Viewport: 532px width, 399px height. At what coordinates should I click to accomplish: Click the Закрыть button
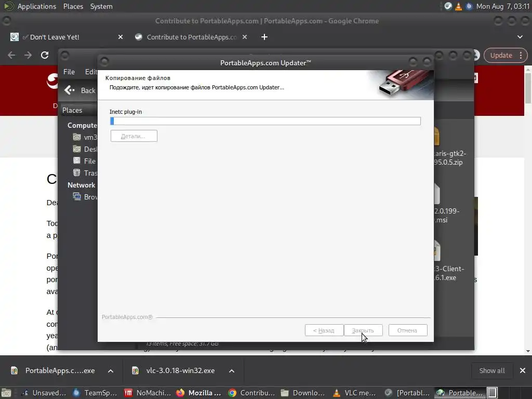363,330
